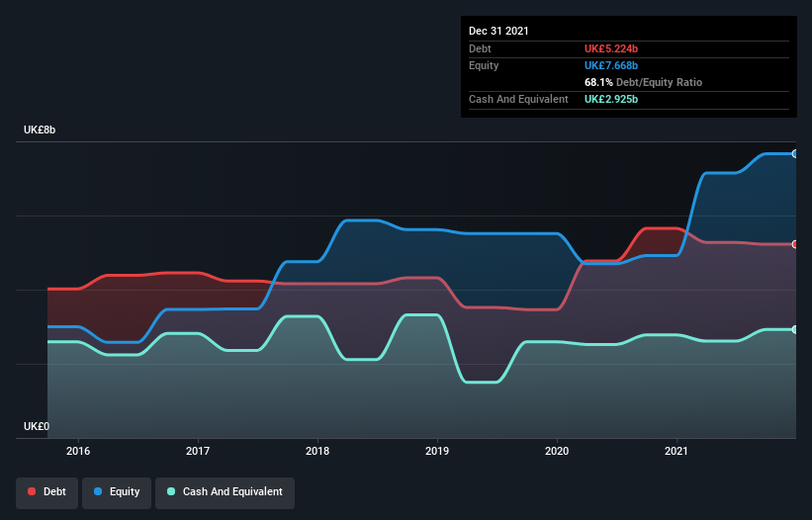This screenshot has height=520, width=812.
Task: Click the 2017 x-axis label
Action: (198, 451)
